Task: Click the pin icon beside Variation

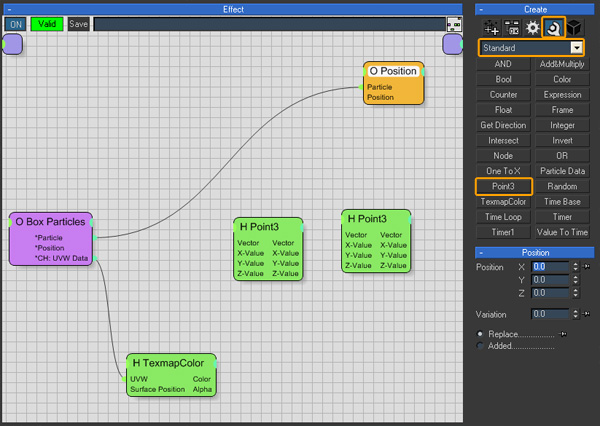Action: pyautogui.click(x=586, y=314)
